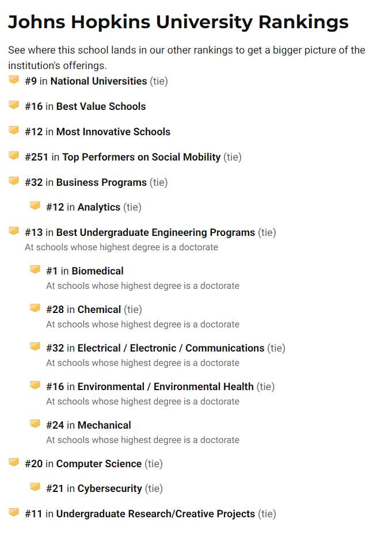Open Undergraduate Research/Creative Projects ranking
Screen dimensions: 392x542
tap(155, 514)
